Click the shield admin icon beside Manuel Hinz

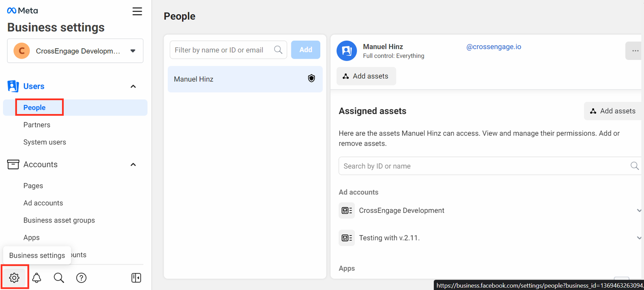point(312,78)
